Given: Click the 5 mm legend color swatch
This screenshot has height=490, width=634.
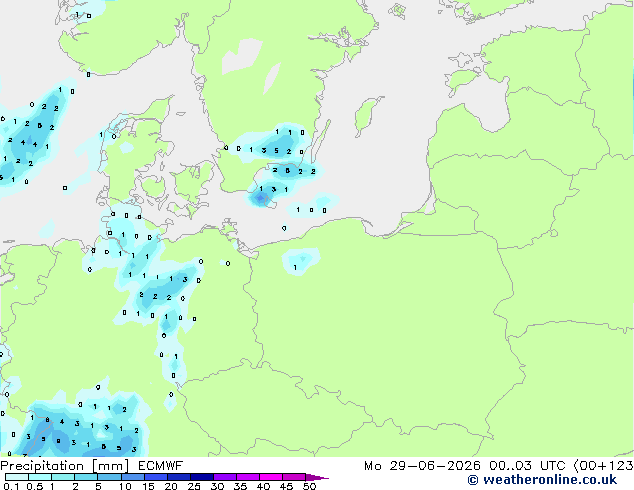Looking at the screenshot, I should click(x=109, y=477).
